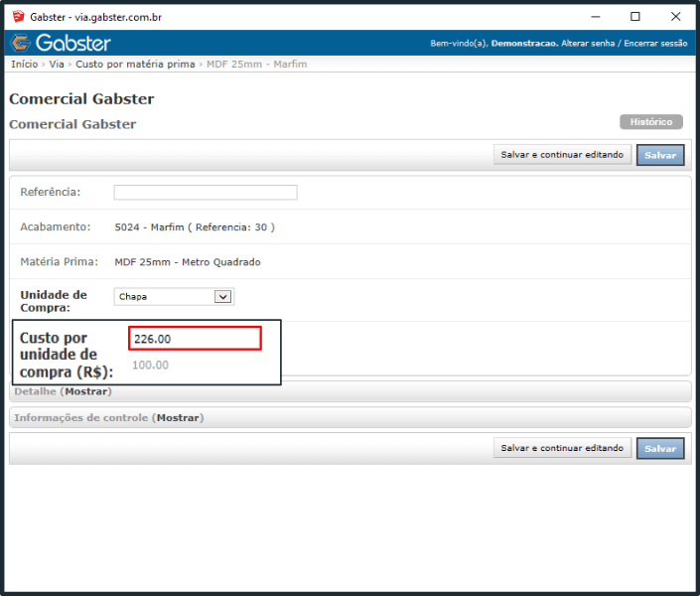700x596 pixels.
Task: Click the bottom Salvar button
Action: coord(660,449)
